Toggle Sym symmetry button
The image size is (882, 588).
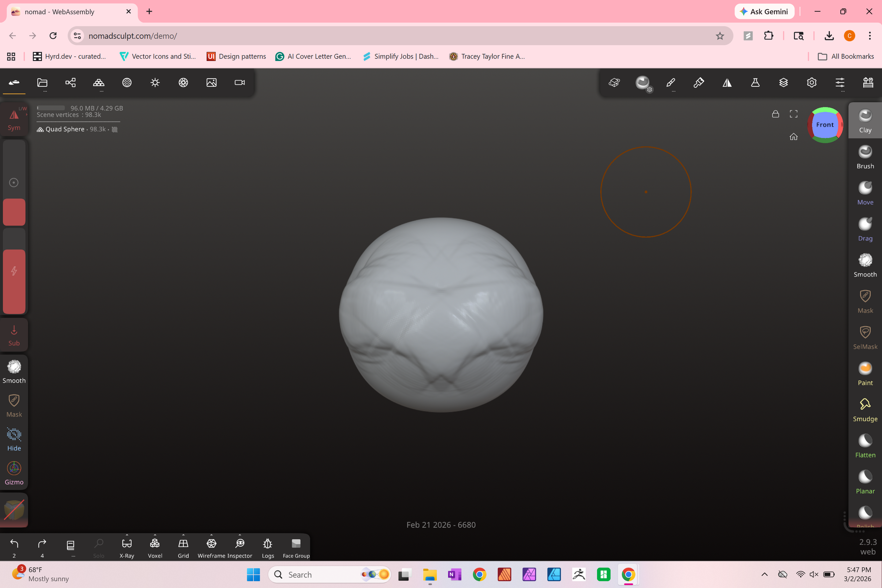click(x=14, y=119)
